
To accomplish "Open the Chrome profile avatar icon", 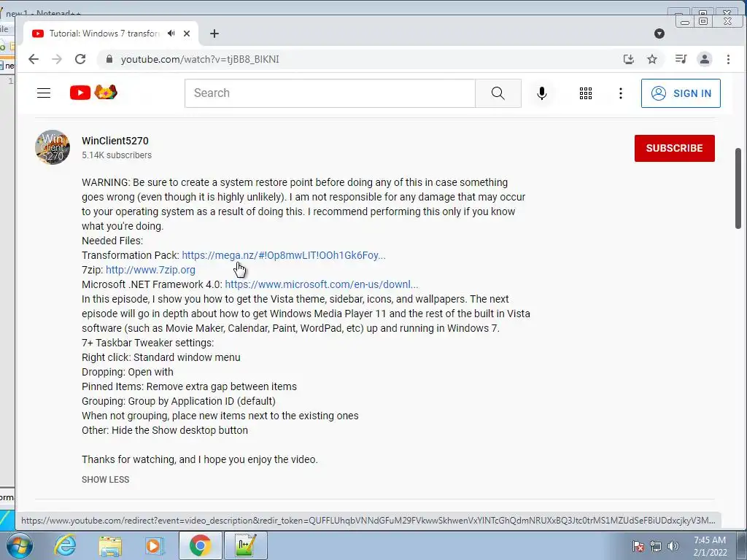I will point(704,59).
